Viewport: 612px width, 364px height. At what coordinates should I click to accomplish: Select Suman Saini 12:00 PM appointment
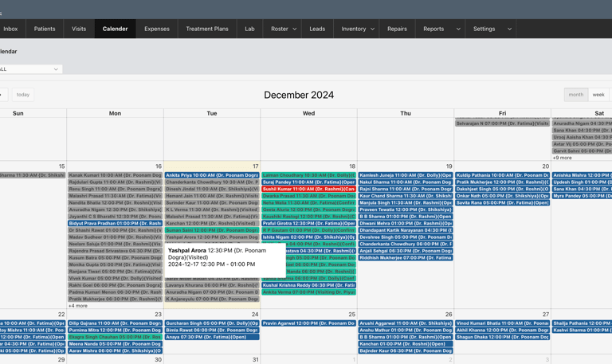click(x=212, y=230)
